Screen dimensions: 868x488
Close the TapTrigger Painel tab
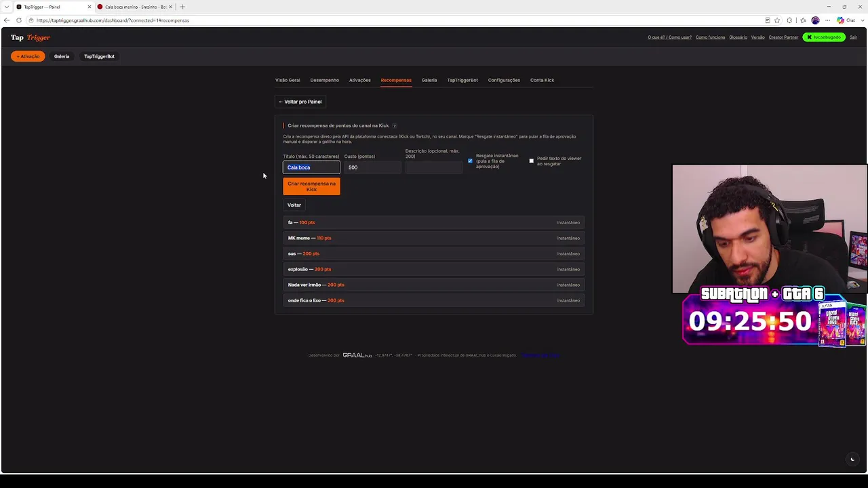pos(89,7)
